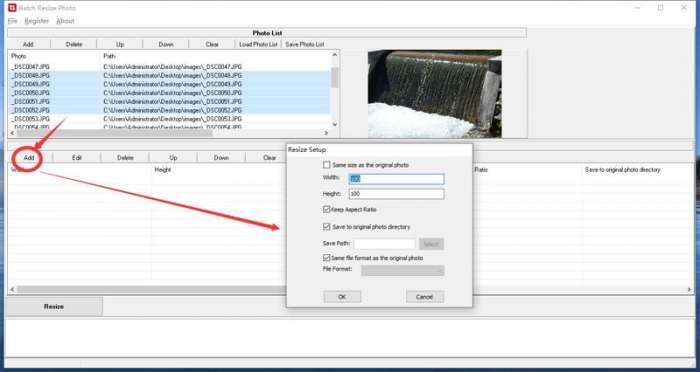Open the File menu
The image size is (700, 372).
tap(12, 21)
